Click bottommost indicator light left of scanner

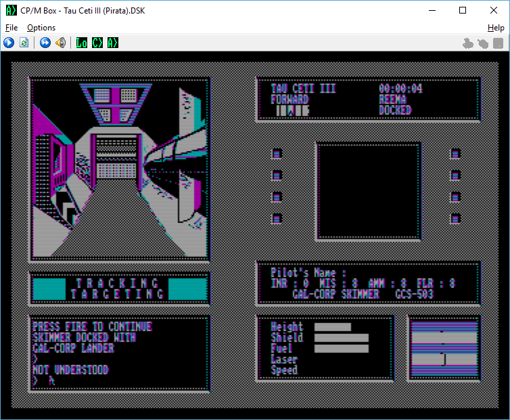click(x=277, y=218)
